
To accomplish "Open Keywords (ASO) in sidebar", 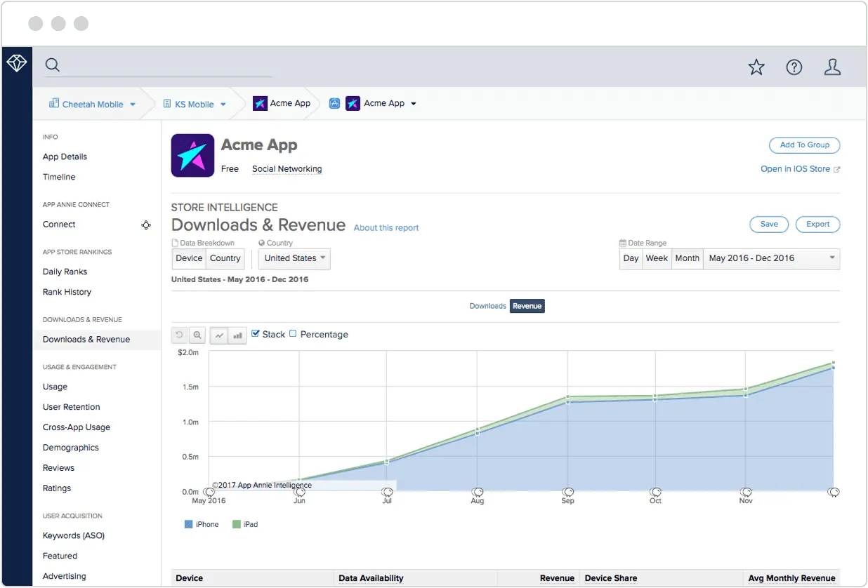I will (73, 536).
